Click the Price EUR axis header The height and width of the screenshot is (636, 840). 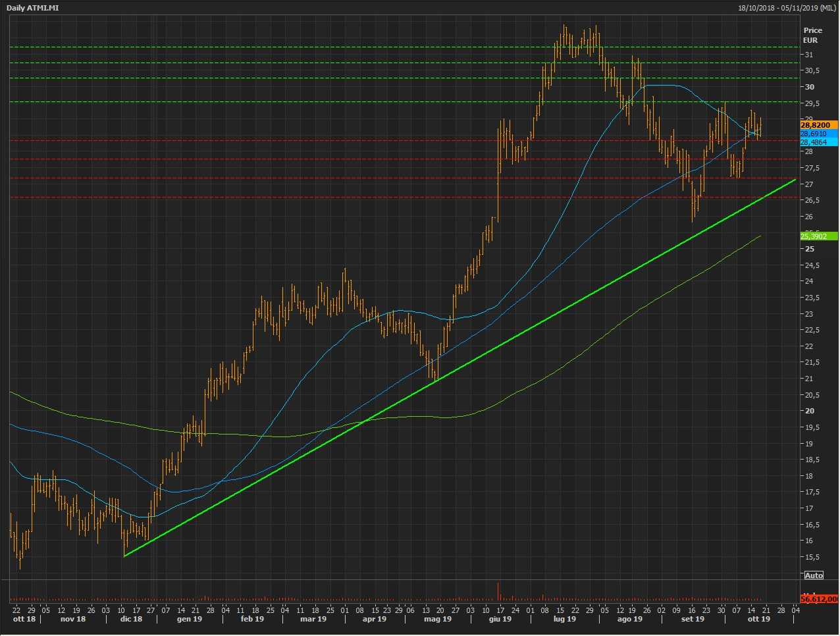click(x=812, y=35)
